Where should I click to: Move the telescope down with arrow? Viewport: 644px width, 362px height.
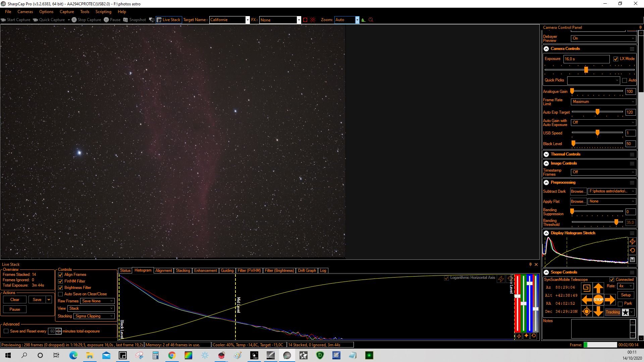(598, 312)
